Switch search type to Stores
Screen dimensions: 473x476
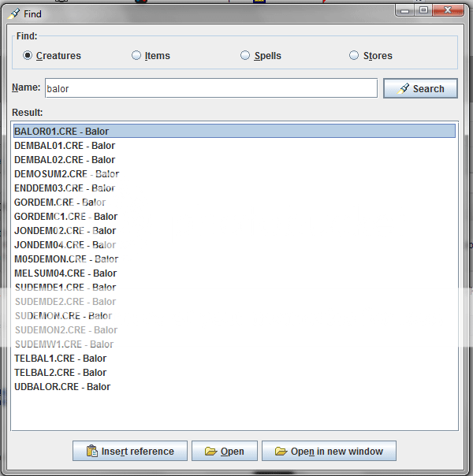coord(354,56)
